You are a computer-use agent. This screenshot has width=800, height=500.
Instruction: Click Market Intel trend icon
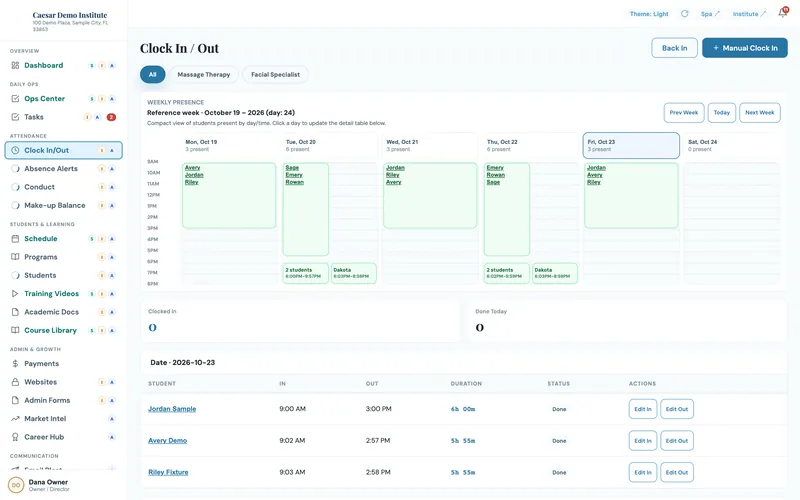[15, 418]
